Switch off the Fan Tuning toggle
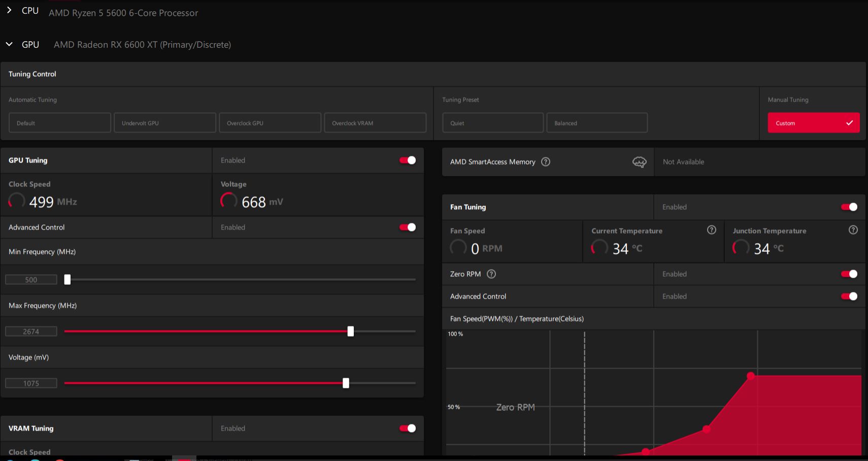 tap(849, 207)
